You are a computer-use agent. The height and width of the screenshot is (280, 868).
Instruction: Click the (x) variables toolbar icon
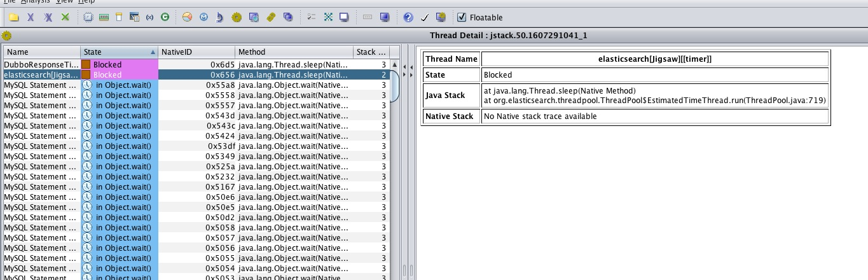coord(149,17)
